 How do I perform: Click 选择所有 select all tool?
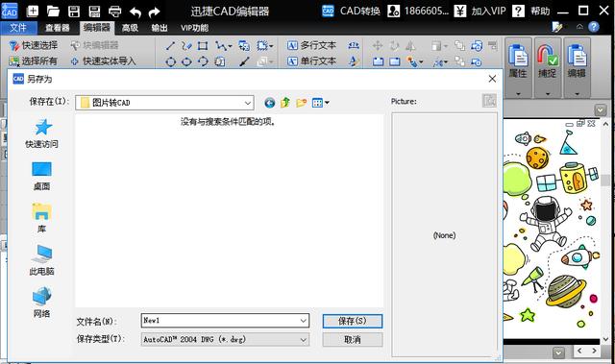34,61
